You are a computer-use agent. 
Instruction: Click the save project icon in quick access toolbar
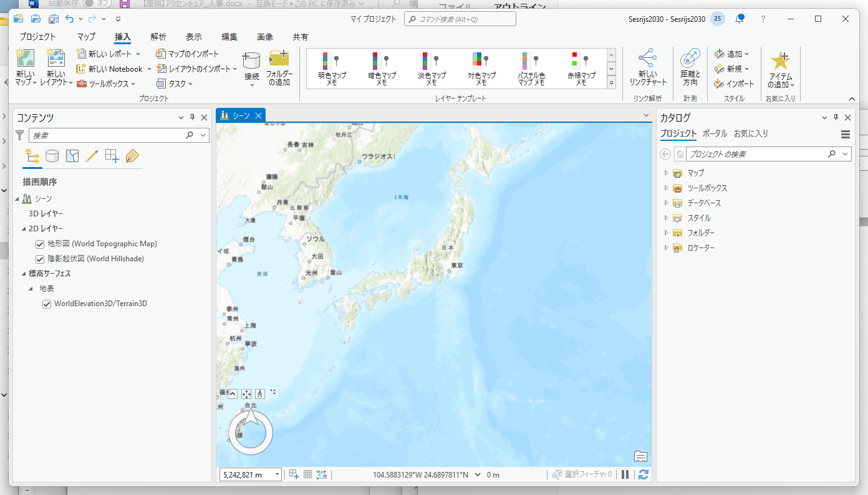click(x=54, y=19)
